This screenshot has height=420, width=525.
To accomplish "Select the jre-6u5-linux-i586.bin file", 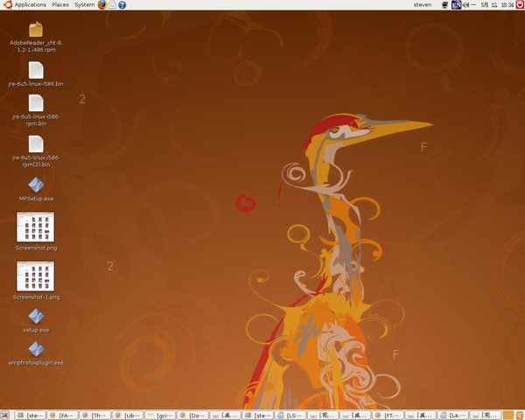I will click(36, 70).
